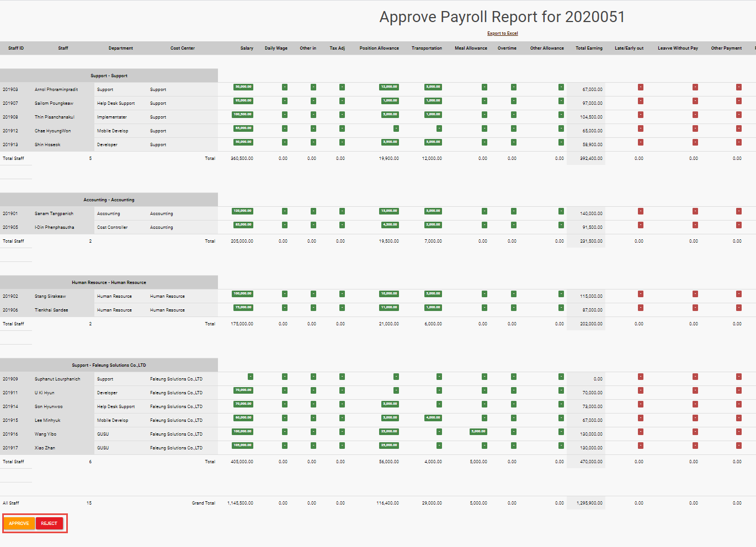Click the Staff ID column header
This screenshot has width=756, height=547.
[x=15, y=48]
